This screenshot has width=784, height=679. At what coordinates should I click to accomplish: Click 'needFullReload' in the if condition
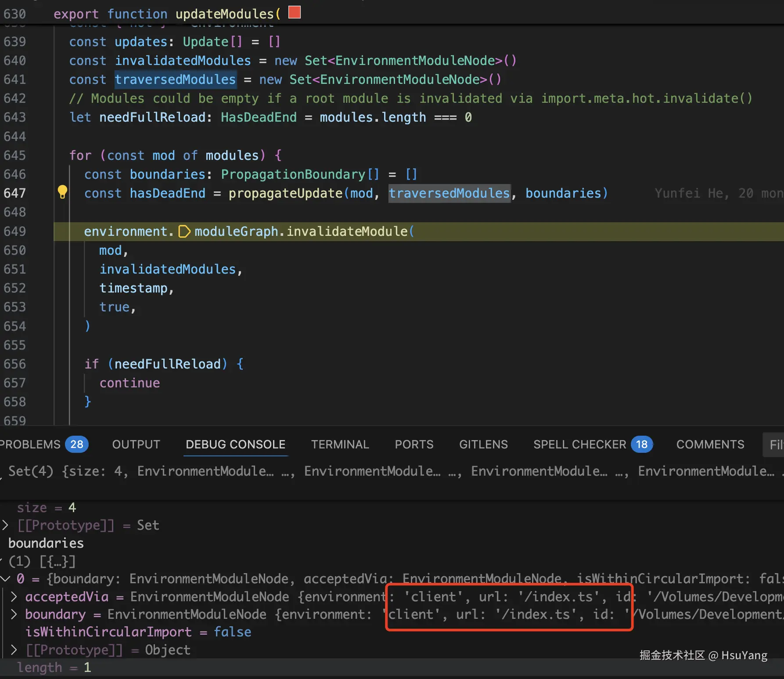(168, 364)
